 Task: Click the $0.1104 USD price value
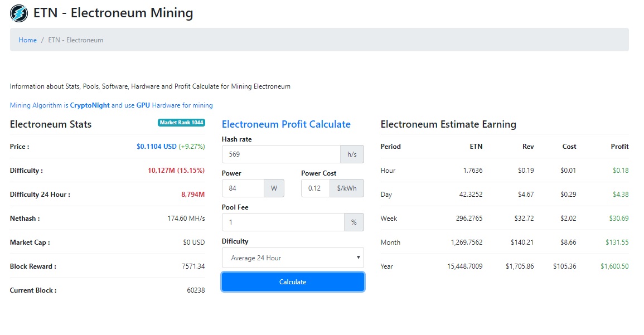click(156, 147)
